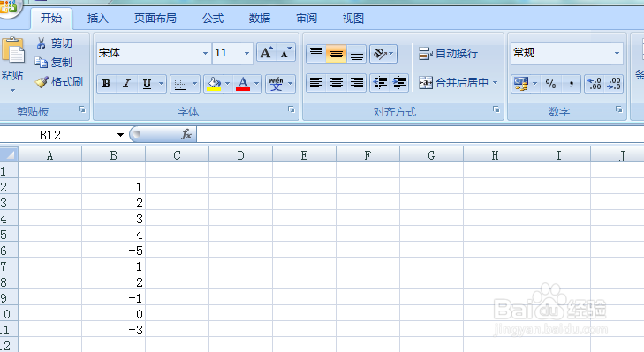This screenshot has height=352, width=644.
Task: Increase decimal places
Action: pos(594,84)
